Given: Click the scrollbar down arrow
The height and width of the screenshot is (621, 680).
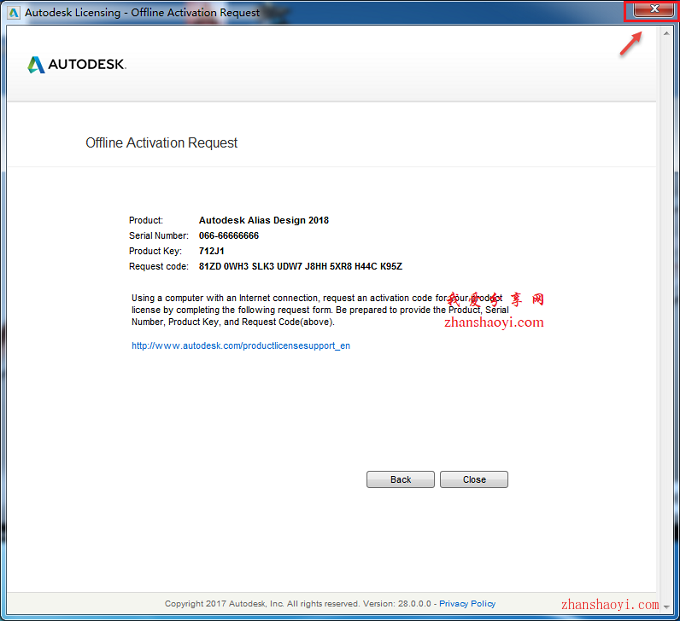Looking at the screenshot, I should pyautogui.click(x=666, y=607).
